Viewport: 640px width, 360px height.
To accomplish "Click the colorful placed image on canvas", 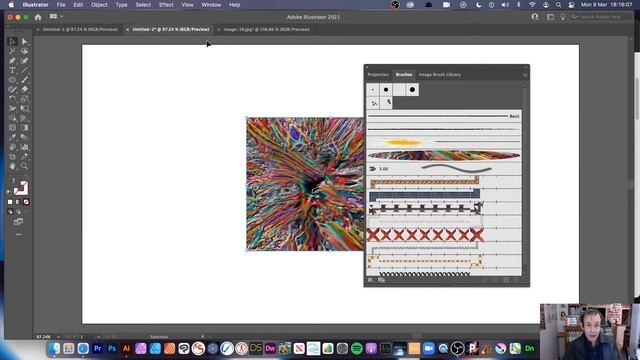I will [x=305, y=184].
